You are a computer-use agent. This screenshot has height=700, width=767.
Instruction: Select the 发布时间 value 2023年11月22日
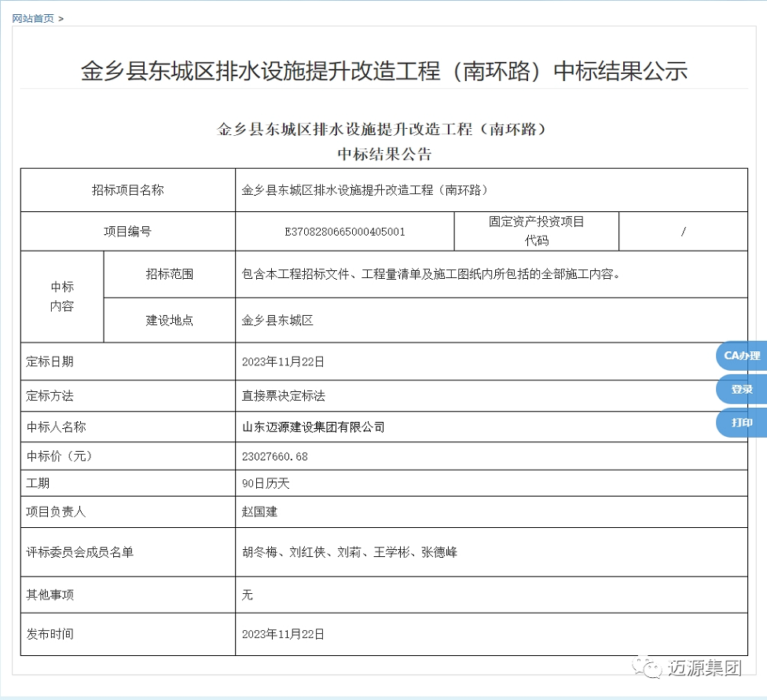[x=283, y=634]
